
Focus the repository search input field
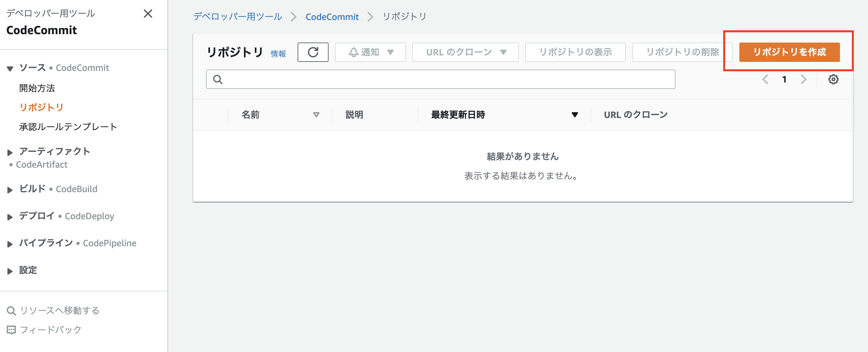[440, 80]
